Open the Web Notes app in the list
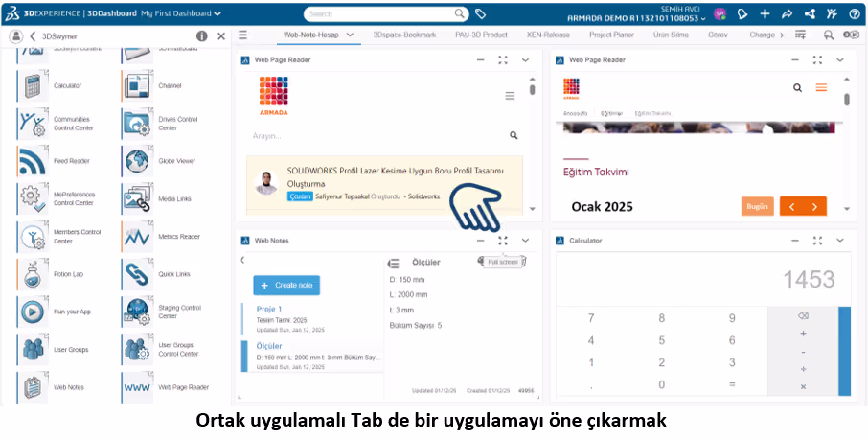 34,387
